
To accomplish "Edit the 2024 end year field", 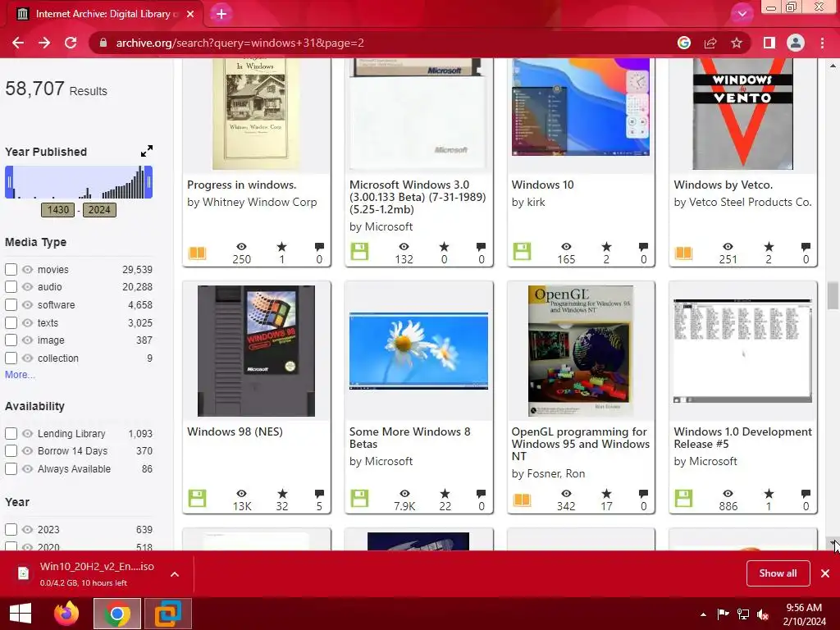I will coord(99,209).
